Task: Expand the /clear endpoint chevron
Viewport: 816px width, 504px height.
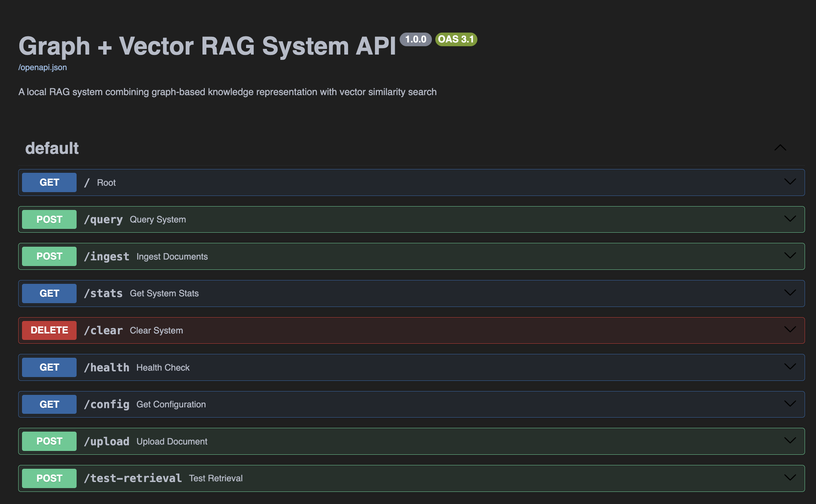Action: 790,330
